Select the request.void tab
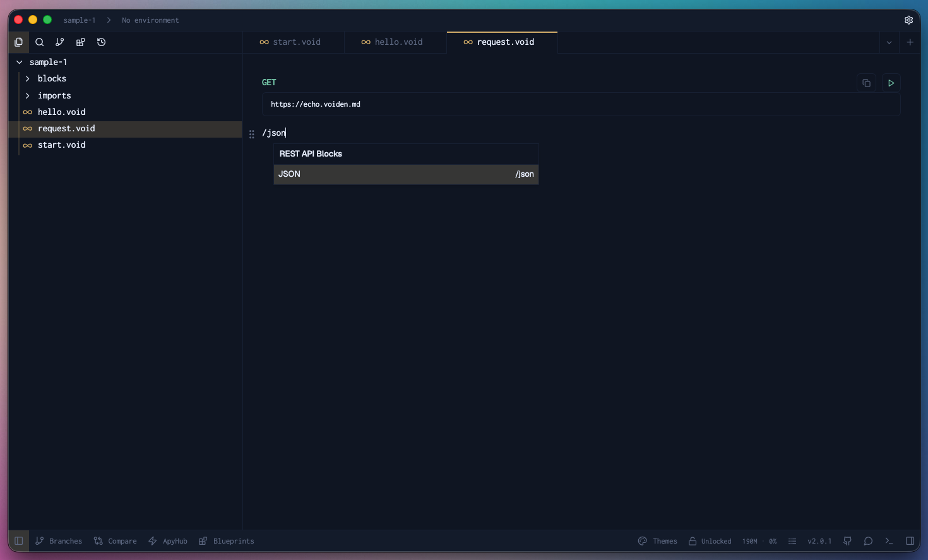928x560 pixels. [x=502, y=42]
